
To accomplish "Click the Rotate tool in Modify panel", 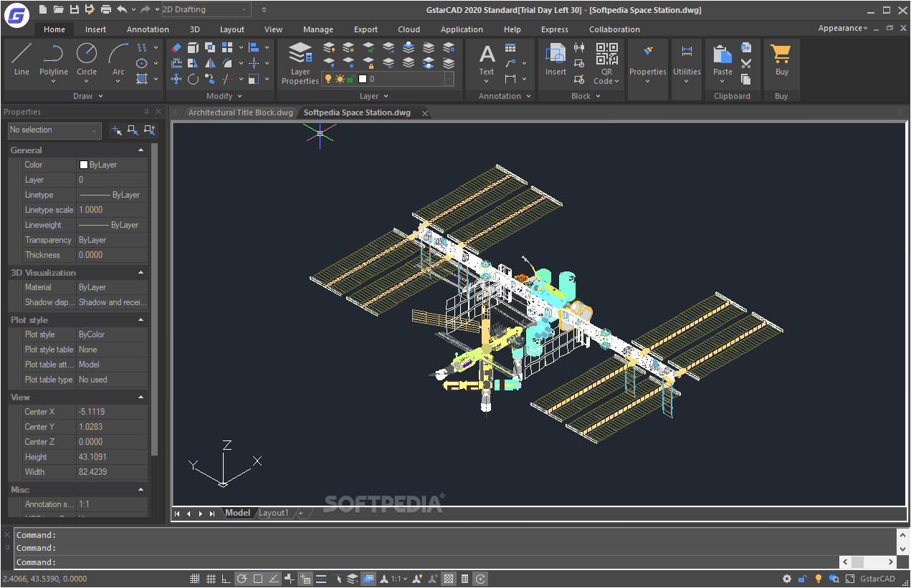I will [194, 79].
